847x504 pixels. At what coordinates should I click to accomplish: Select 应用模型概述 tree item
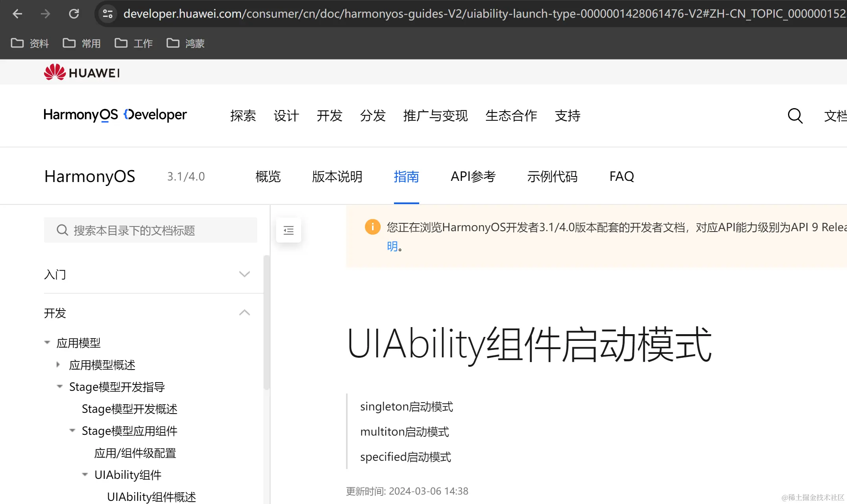102,365
